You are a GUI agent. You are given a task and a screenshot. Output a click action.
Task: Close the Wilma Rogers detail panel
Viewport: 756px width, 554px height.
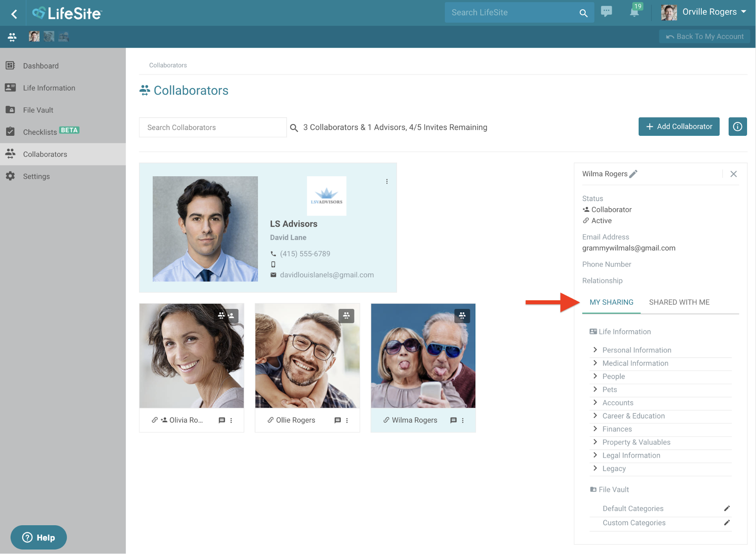click(733, 174)
